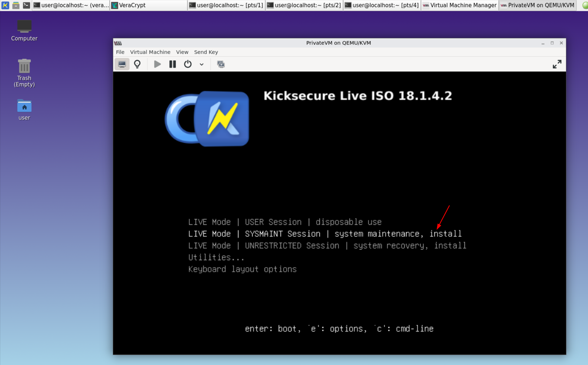This screenshot has height=365, width=588.
Task: Switch to Virtual Machine Manager window
Action: tap(459, 5)
